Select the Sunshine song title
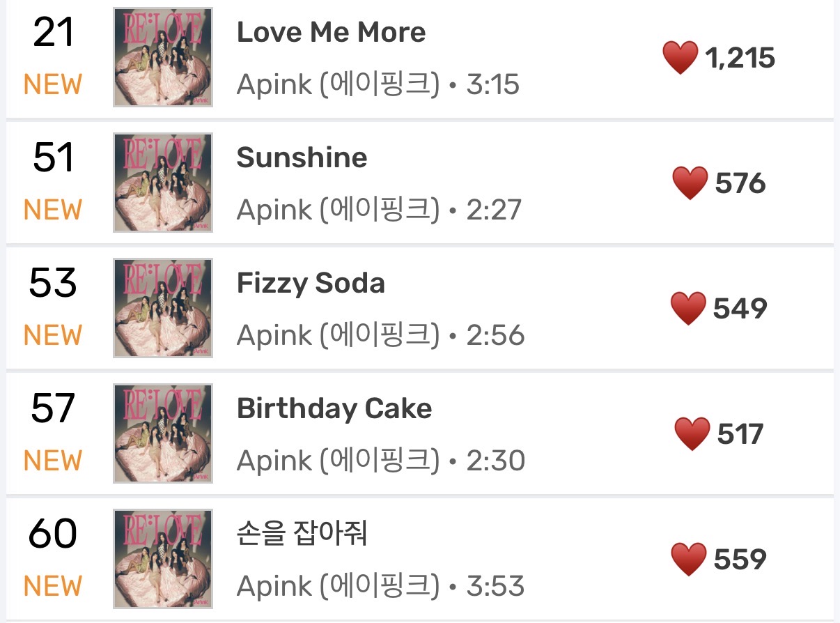This screenshot has height=623, width=840. (302, 158)
